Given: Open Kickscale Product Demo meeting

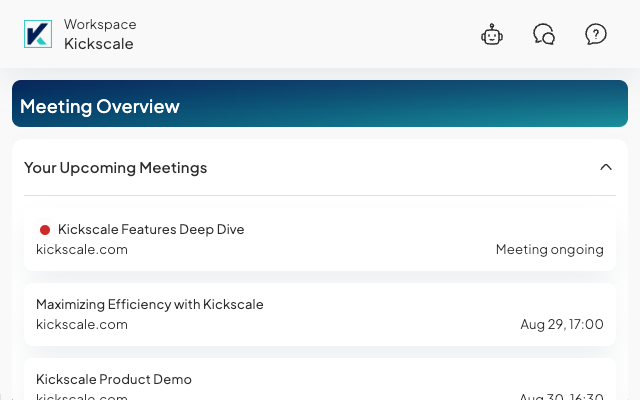Looking at the screenshot, I should [x=320, y=380].
